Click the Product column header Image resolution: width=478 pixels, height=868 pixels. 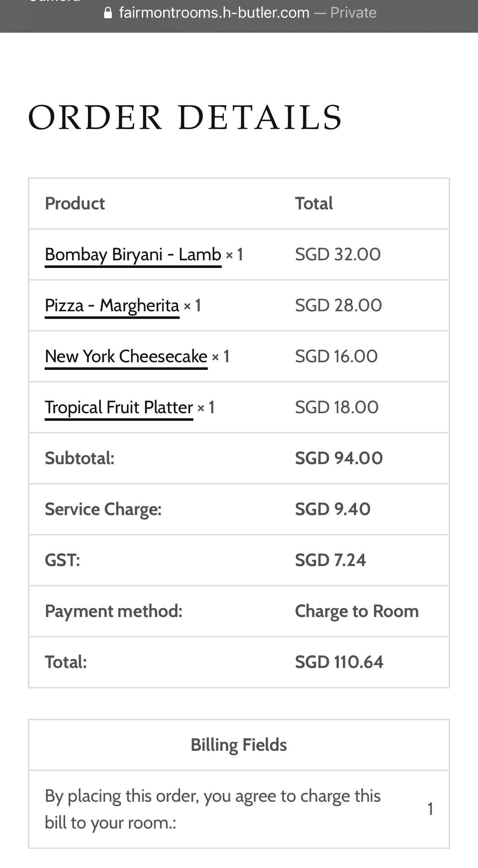(x=75, y=203)
